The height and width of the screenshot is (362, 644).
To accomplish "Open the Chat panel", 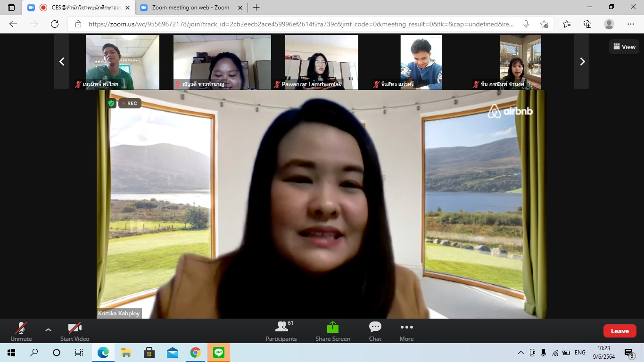I will [375, 331].
